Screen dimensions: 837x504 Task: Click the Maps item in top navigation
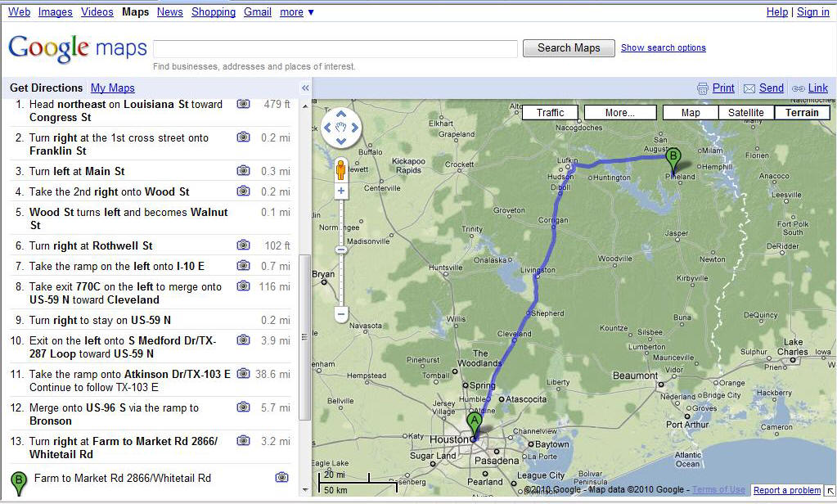point(136,11)
